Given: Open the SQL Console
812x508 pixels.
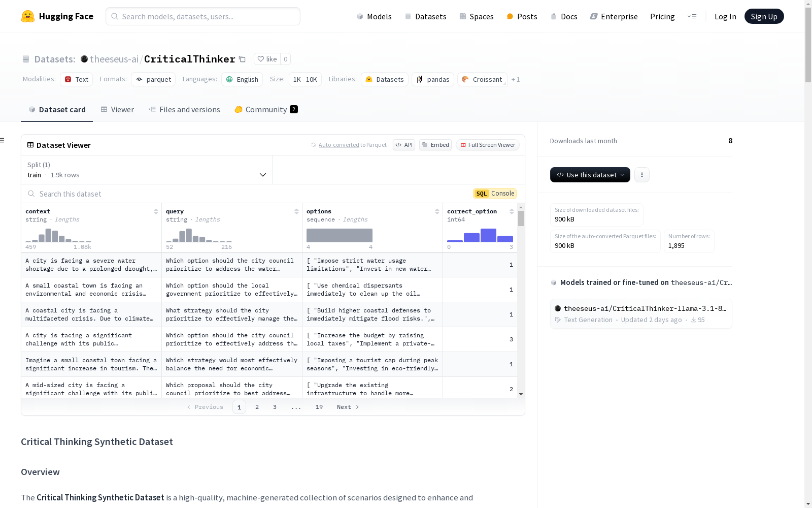Looking at the screenshot, I should [x=495, y=194].
